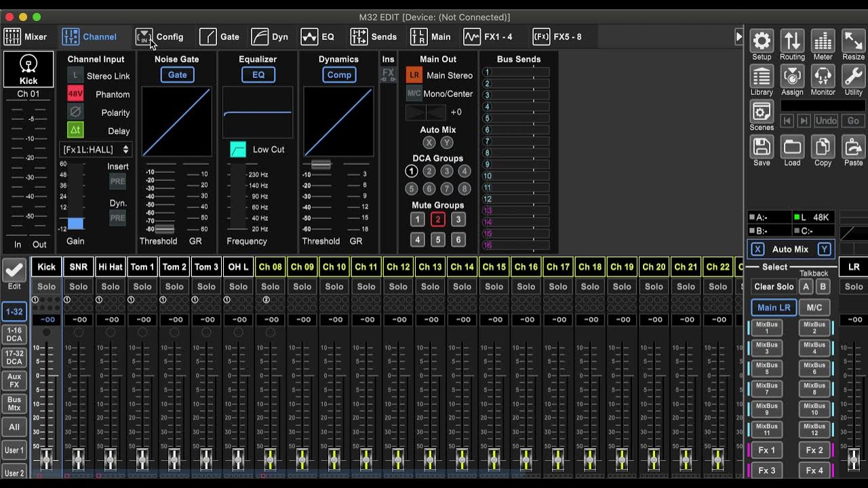The width and height of the screenshot is (868, 488).
Task: Click the Paste icon
Action: [x=853, y=146]
